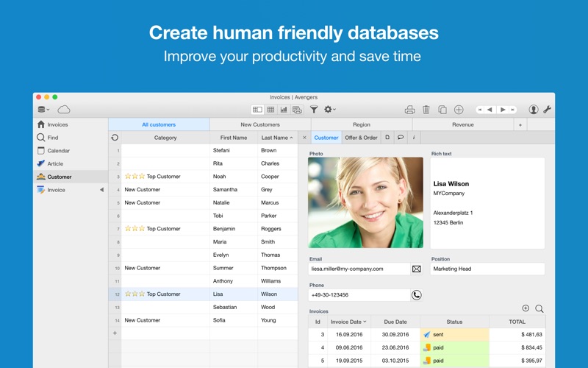Open the comments speech bubble tab
The height and width of the screenshot is (368, 588).
[401, 138]
